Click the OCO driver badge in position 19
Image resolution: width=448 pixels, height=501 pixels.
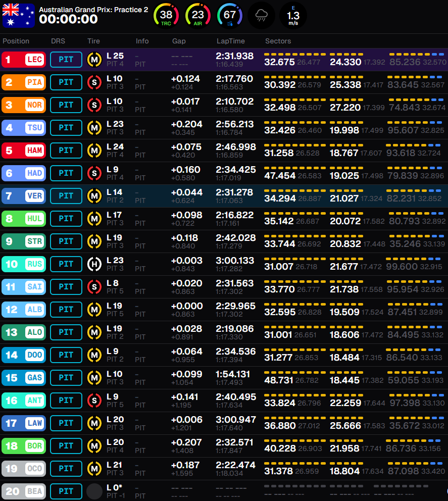[24, 468]
